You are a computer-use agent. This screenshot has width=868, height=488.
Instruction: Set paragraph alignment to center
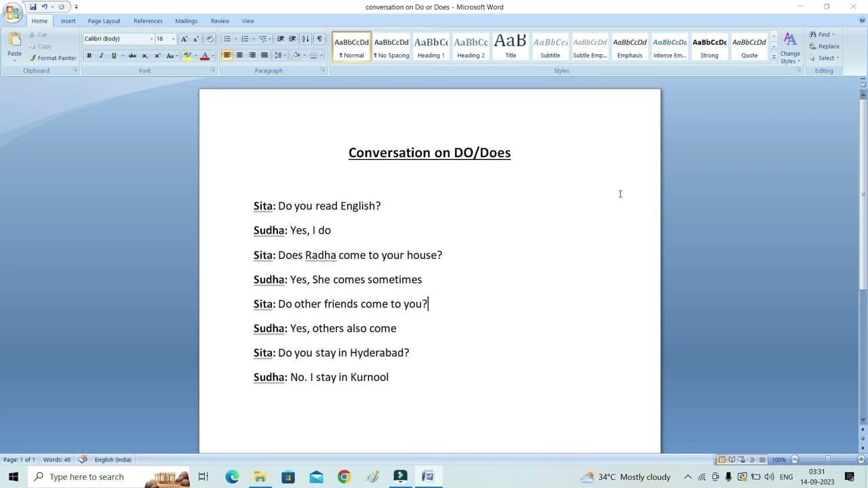coord(239,56)
